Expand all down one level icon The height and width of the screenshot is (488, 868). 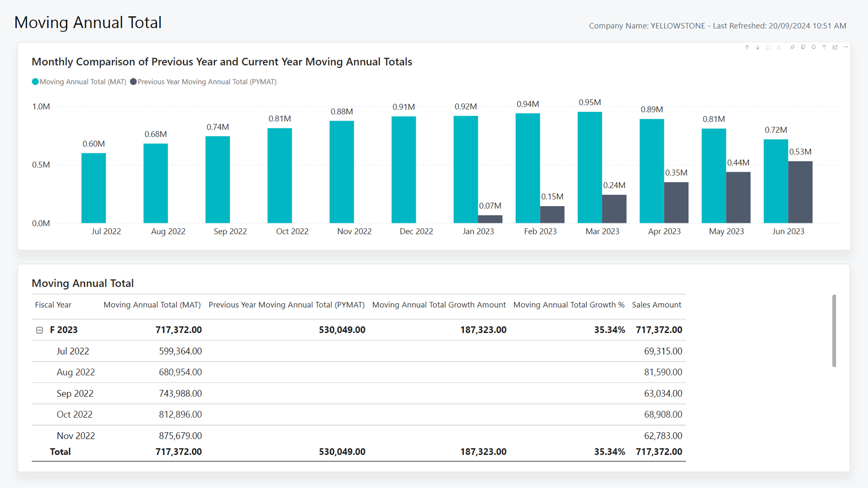point(779,47)
